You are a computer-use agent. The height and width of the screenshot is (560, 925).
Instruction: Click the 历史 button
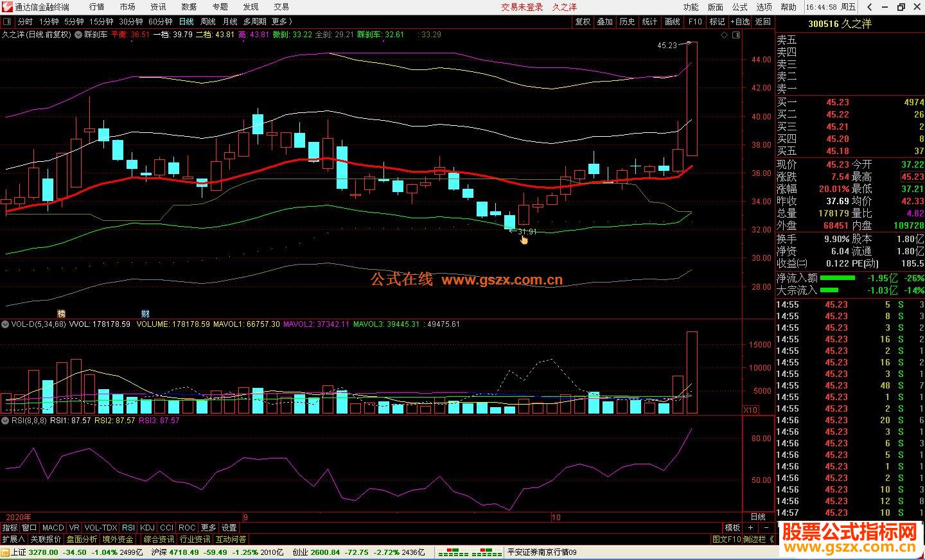[628, 22]
